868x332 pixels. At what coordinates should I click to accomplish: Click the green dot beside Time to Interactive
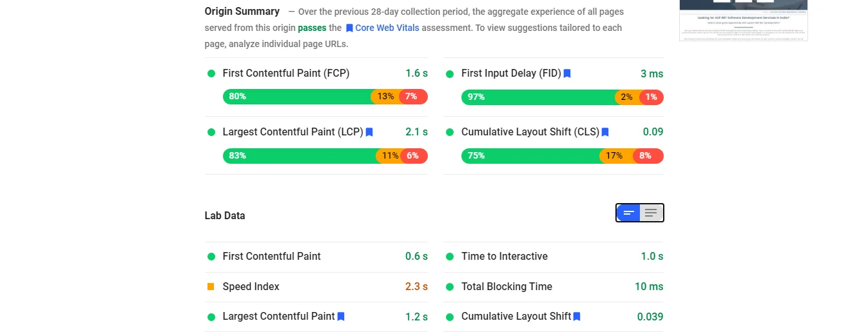pos(450,257)
